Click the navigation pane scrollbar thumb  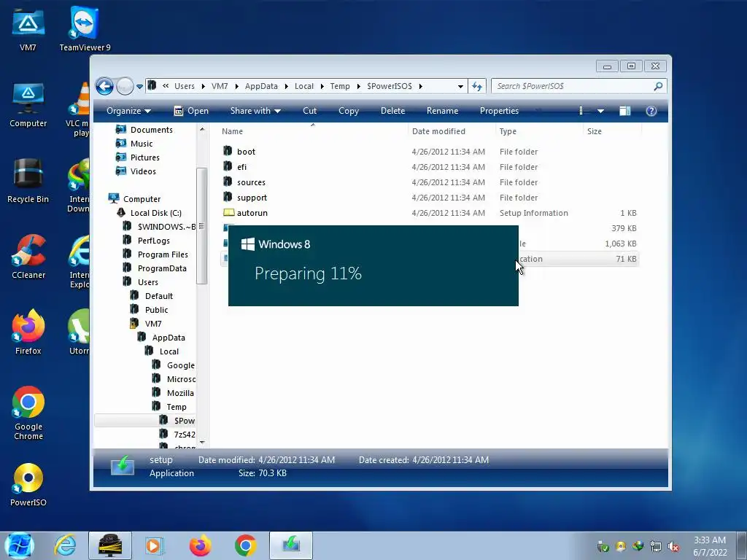(201, 226)
